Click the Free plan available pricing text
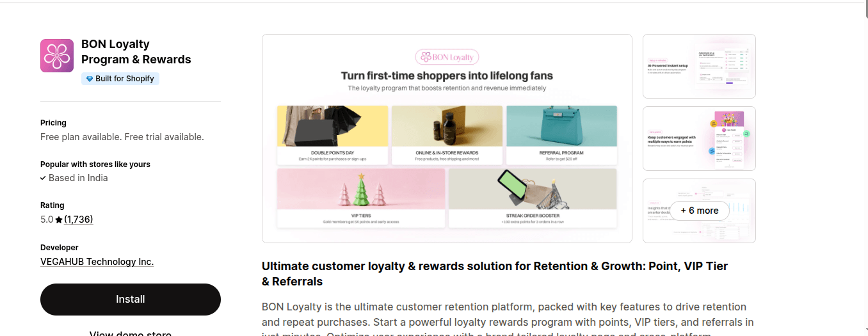Image resolution: width=868 pixels, height=336 pixels. pyautogui.click(x=122, y=137)
